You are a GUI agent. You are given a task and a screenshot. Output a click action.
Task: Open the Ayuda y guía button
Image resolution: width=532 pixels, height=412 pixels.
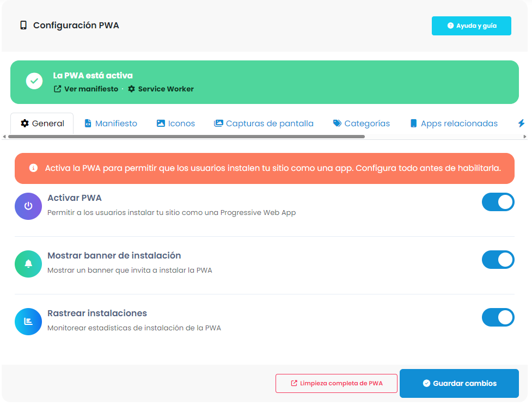point(471,25)
